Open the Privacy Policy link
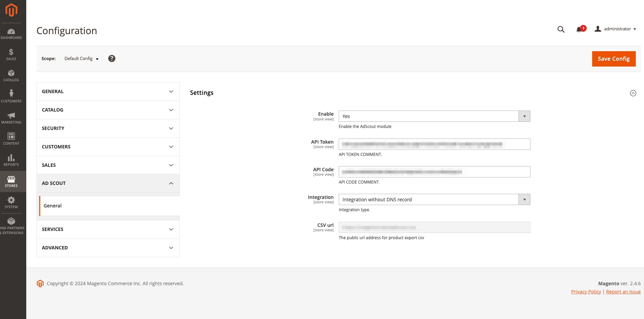Screen dimensions: 644x319 point(586,292)
